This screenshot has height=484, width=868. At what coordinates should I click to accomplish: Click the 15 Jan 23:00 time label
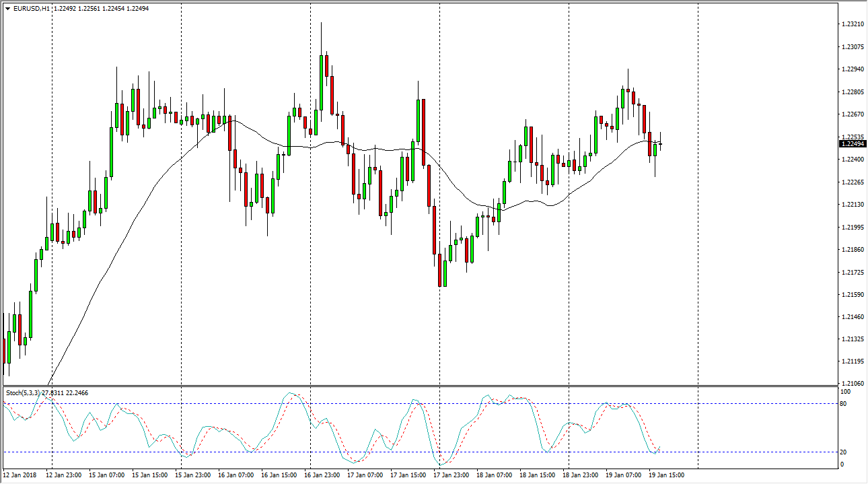click(x=193, y=475)
